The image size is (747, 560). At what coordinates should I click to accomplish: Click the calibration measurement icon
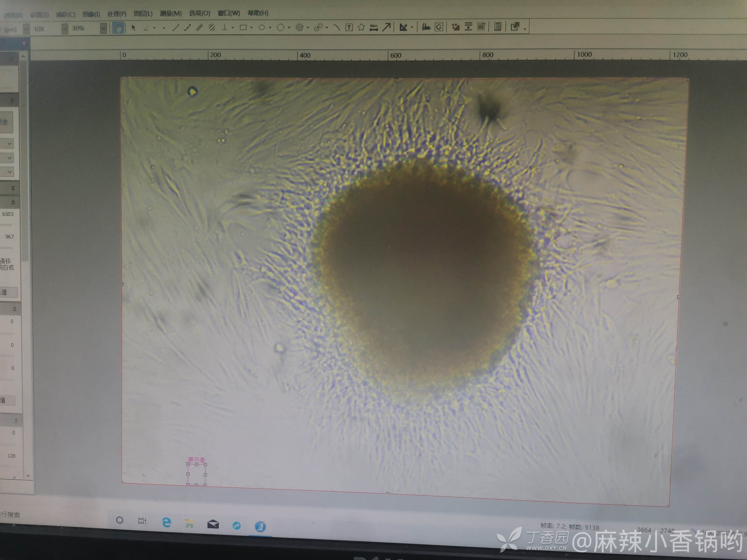pos(403,27)
